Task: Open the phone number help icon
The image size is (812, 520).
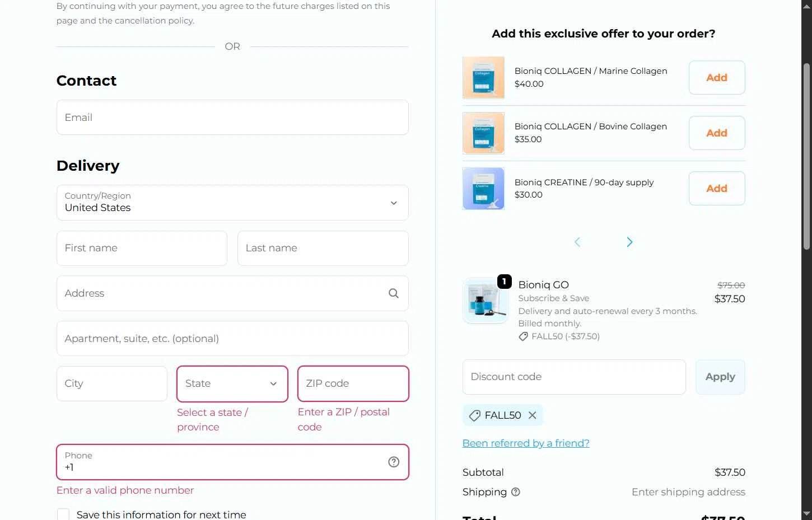Action: click(394, 462)
